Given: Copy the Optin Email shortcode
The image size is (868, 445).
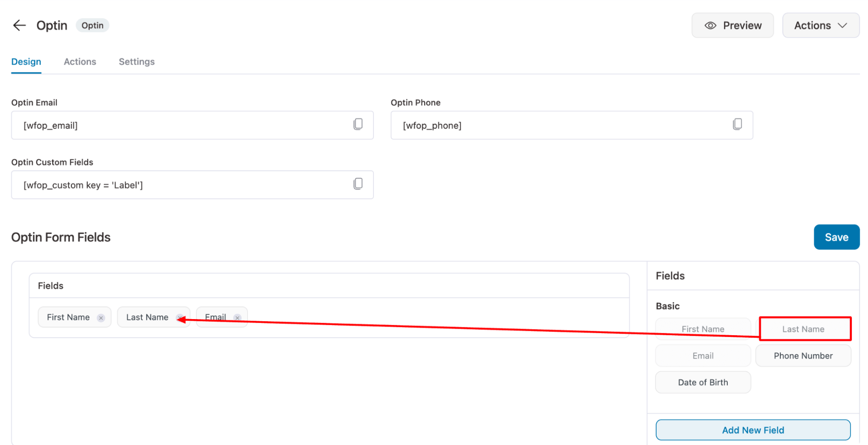Looking at the screenshot, I should click(357, 125).
